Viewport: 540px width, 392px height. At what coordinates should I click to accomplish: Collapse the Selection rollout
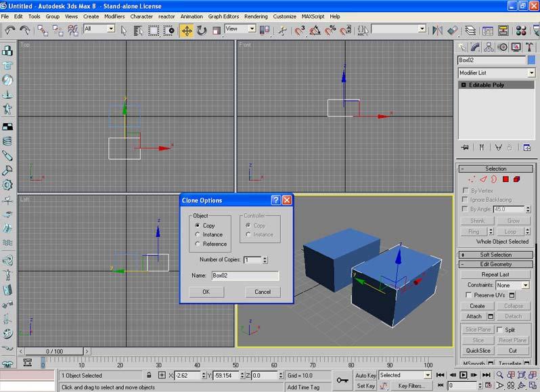tap(495, 169)
